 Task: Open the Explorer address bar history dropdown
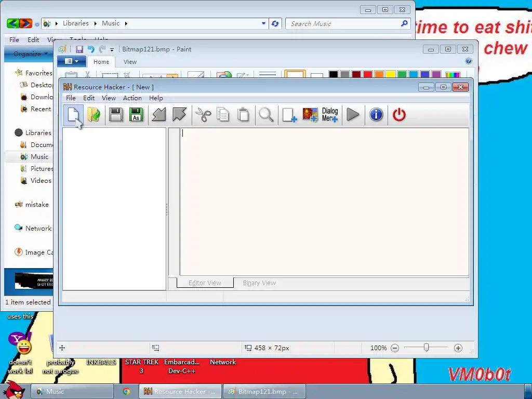(x=263, y=23)
